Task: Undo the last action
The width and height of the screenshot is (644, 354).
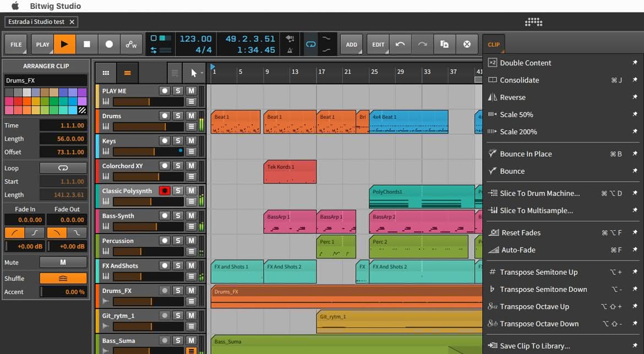Action: click(400, 45)
